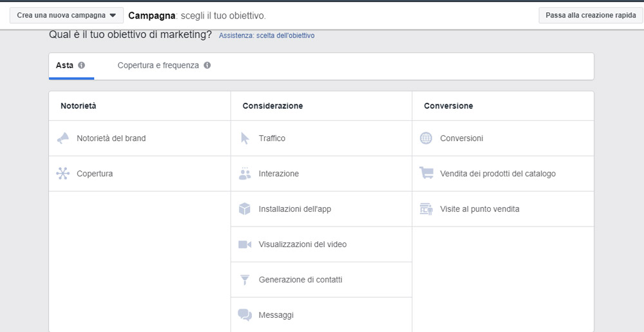The height and width of the screenshot is (332, 644).
Task: Click the megaphone icon for Notorietà del brand
Action: (x=62, y=138)
